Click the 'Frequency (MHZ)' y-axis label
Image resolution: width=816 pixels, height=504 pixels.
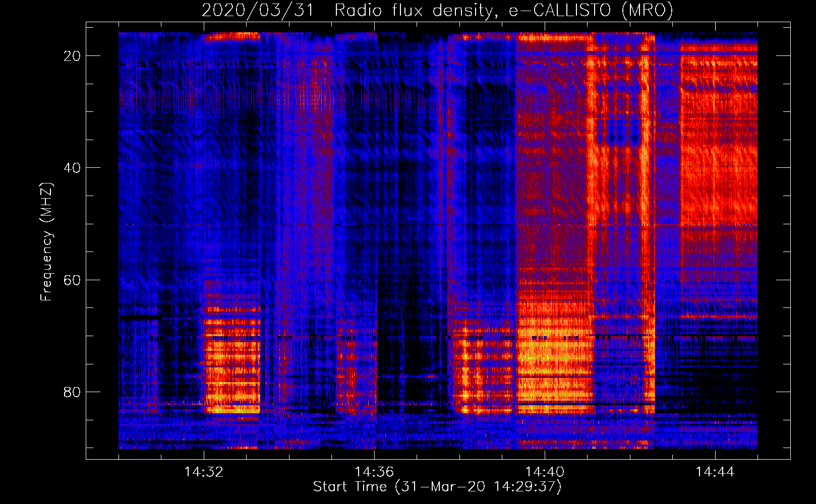click(x=46, y=242)
